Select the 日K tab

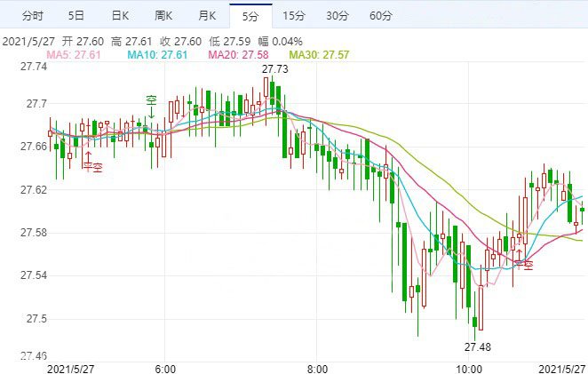(x=120, y=16)
